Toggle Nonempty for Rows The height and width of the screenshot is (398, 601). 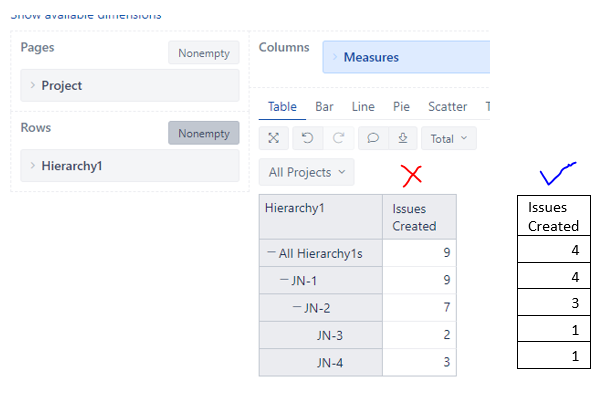204,133
